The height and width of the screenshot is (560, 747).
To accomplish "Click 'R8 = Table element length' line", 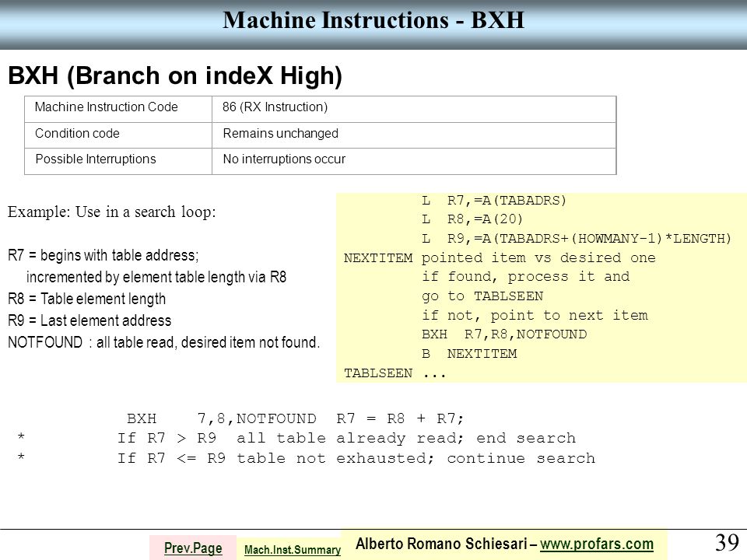I will tap(86, 299).
